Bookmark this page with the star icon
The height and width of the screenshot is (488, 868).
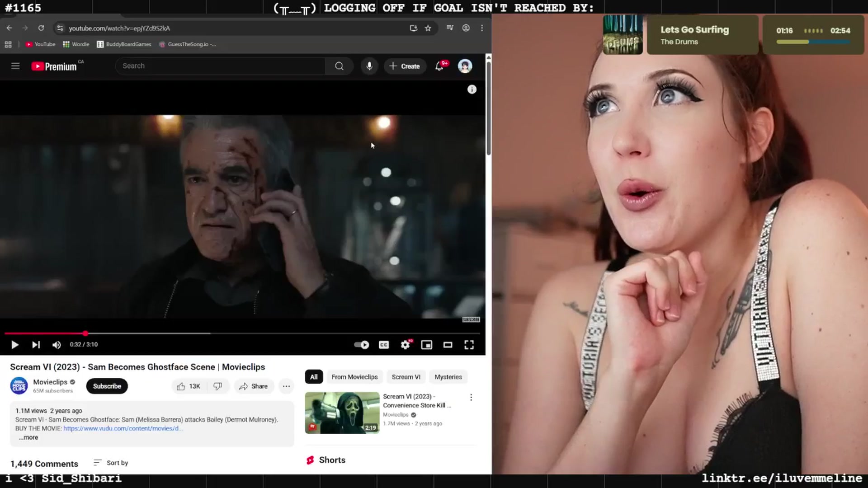428,28
